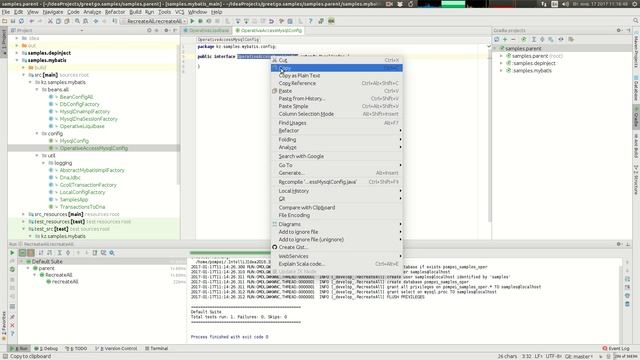The width and height of the screenshot is (640, 360).
Task: Click the pin icon in Run panel sidebar
Action: point(12,317)
